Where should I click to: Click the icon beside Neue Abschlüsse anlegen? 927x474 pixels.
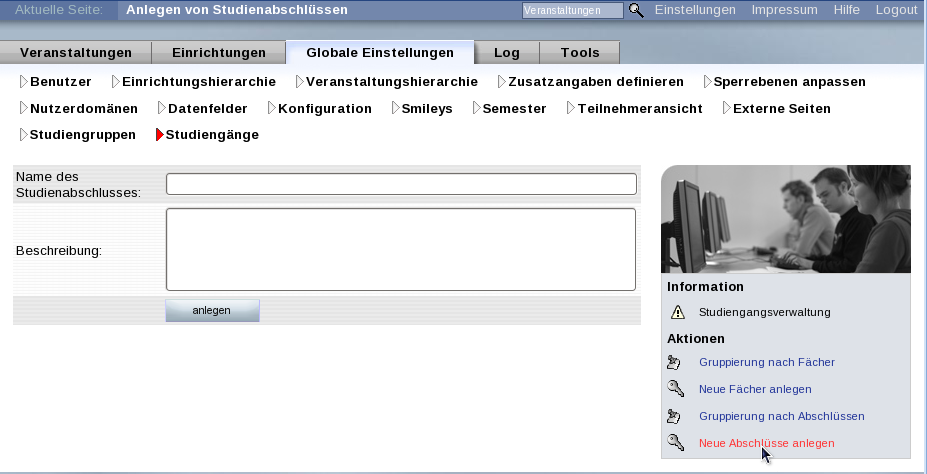pos(675,443)
